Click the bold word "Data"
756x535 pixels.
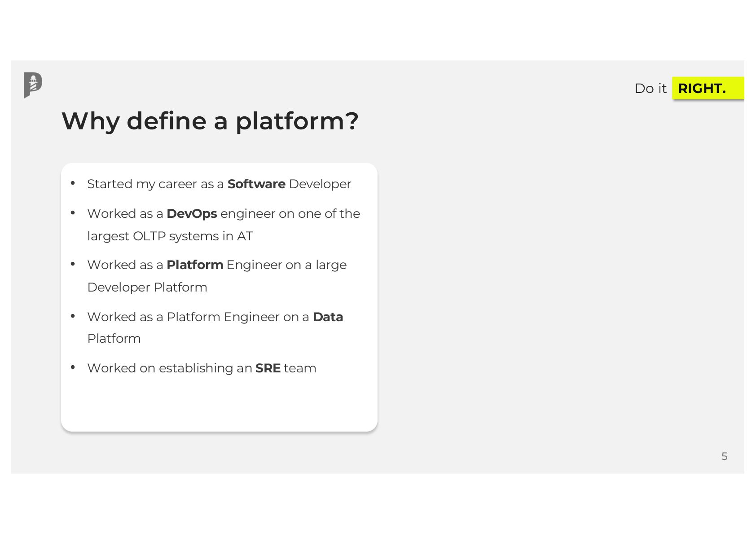328,317
